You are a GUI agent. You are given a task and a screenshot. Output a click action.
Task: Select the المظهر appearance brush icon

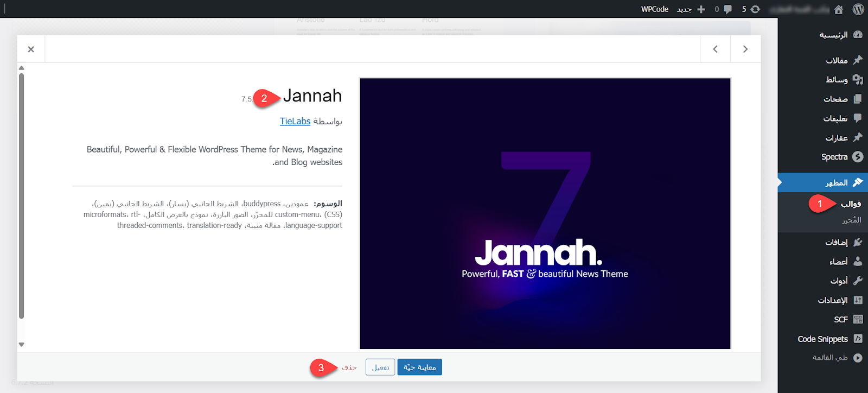coord(858,182)
